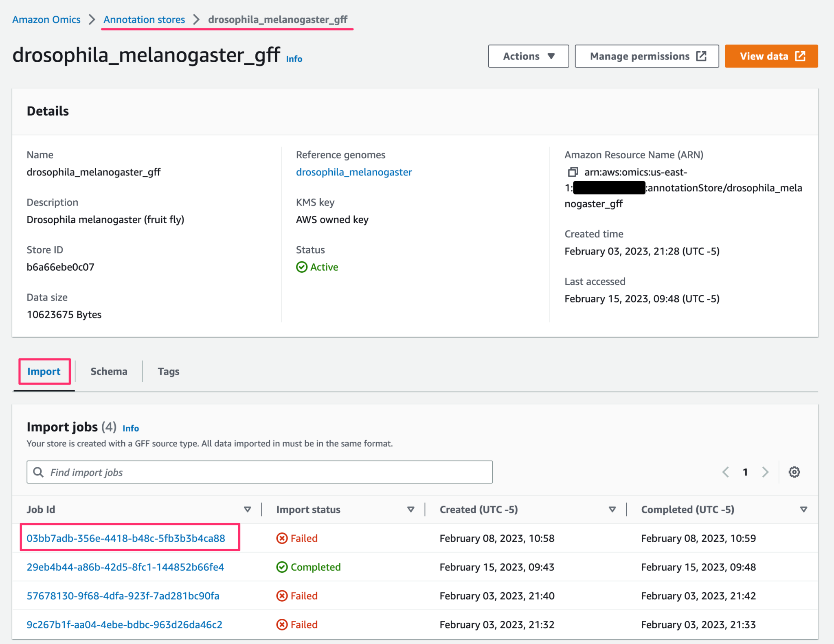The height and width of the screenshot is (644, 834).
Task: Go to previous page of import jobs
Action: pos(726,472)
